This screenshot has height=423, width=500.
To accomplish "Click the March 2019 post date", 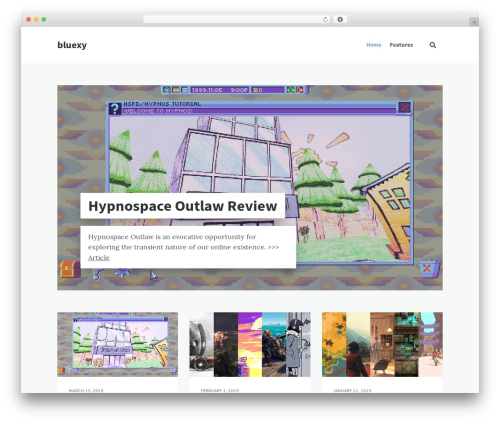I will point(86,390).
